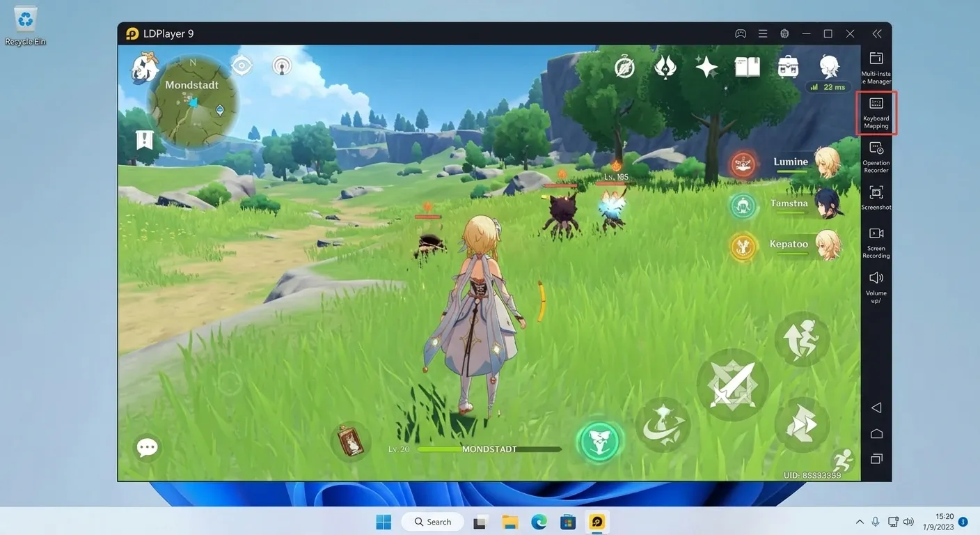Viewport: 980px width, 535px height.
Task: Open Keyboard Mapping in the sidebar
Action: [876, 113]
